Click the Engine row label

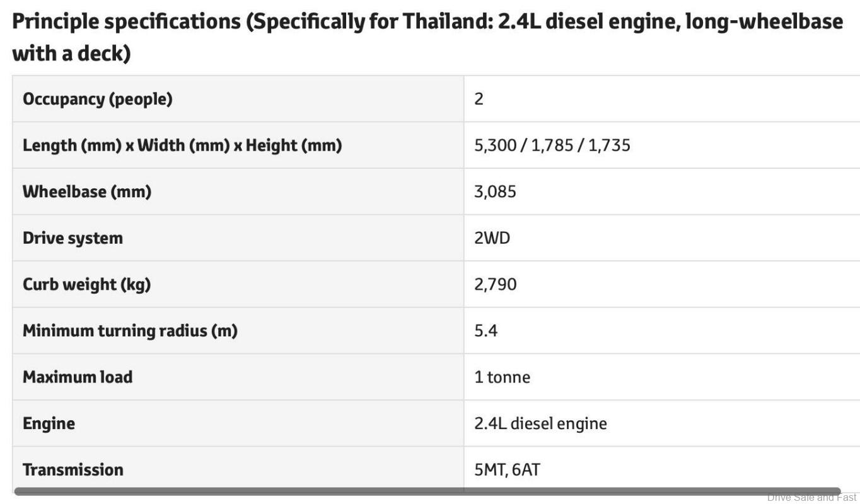(x=49, y=423)
